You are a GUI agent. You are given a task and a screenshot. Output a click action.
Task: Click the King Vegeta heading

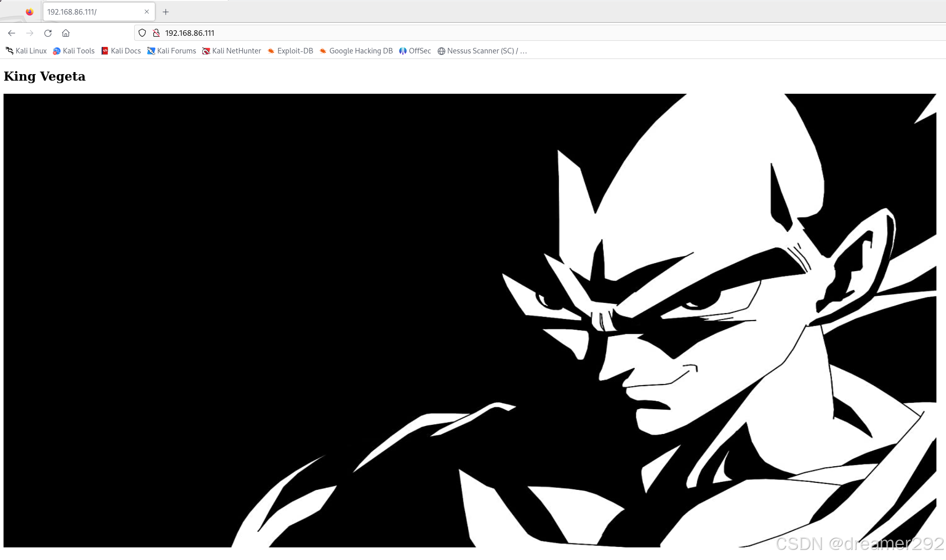coord(44,76)
